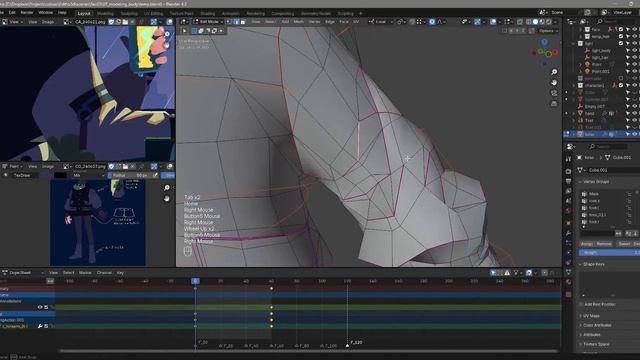Switch to solid viewport shading

tap(535, 22)
